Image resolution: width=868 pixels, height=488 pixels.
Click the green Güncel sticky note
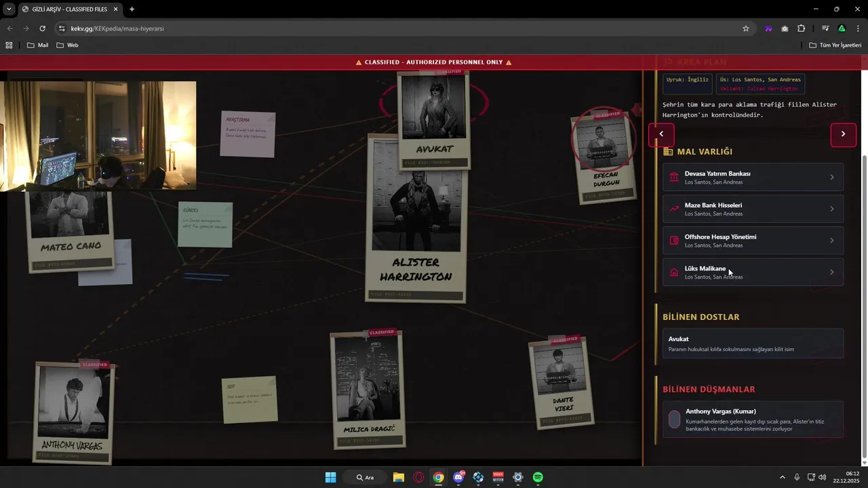click(x=205, y=224)
